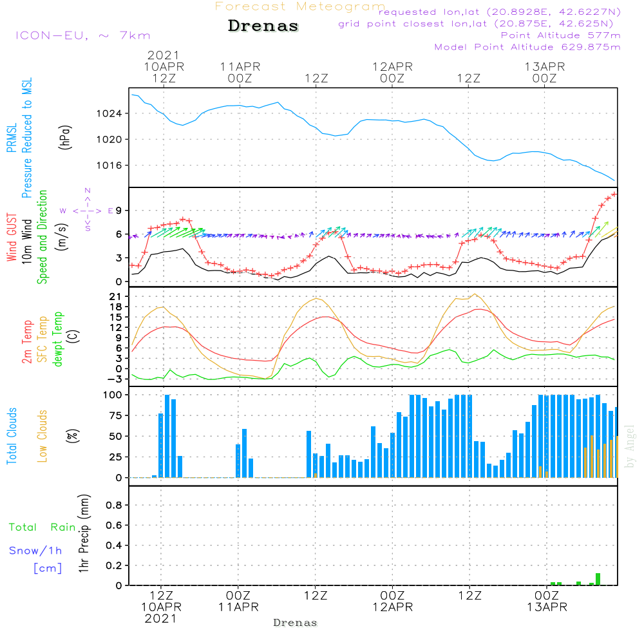Click the "00Z 11APR" bottom axis label
Viewport: 644px width, 644px height.
click(x=238, y=601)
